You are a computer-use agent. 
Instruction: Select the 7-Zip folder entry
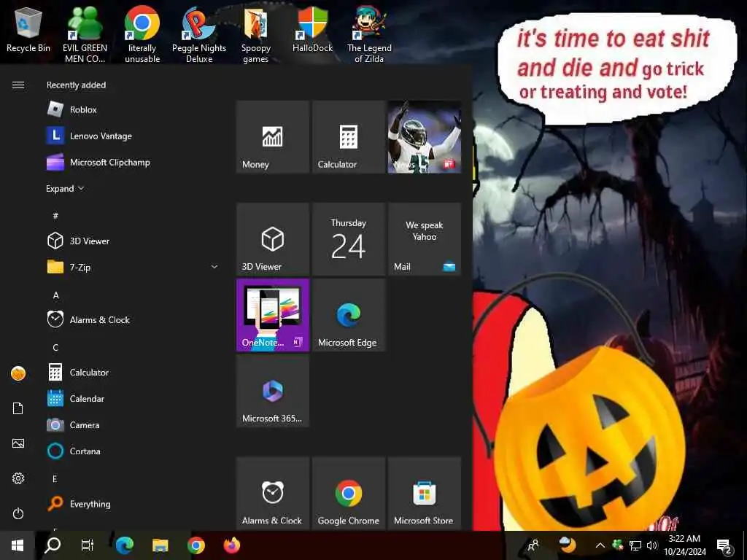pyautogui.click(x=132, y=267)
